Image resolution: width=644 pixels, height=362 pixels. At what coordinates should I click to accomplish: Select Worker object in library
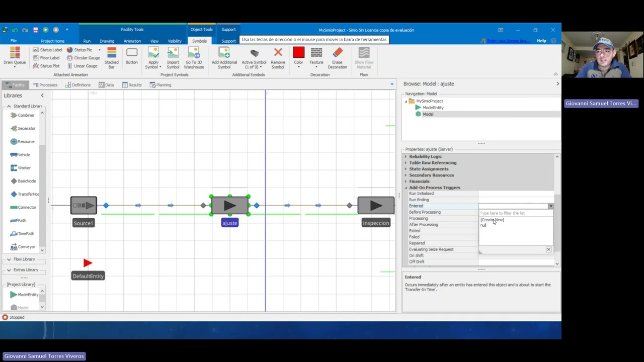(x=21, y=167)
